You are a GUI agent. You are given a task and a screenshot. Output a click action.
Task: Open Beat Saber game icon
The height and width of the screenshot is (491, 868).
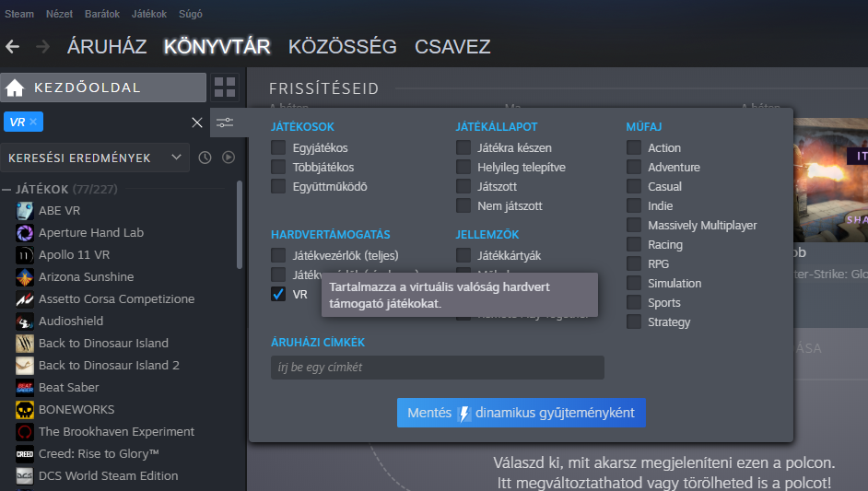pos(25,388)
